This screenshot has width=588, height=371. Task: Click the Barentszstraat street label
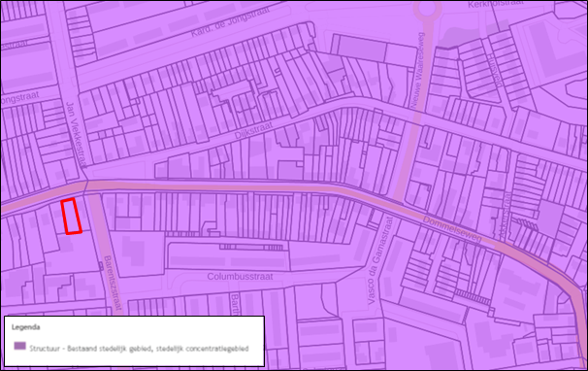[113, 284]
